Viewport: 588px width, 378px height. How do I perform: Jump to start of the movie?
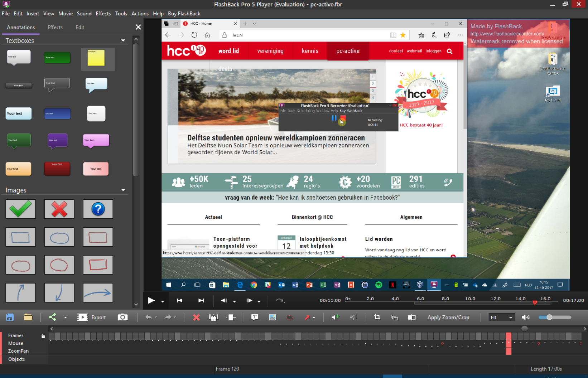coord(180,300)
